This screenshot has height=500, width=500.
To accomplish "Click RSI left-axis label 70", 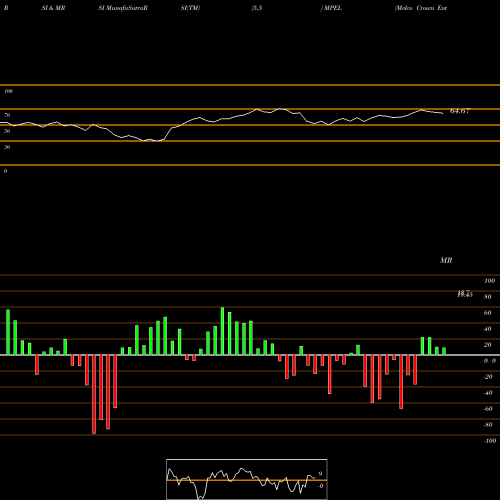I will click(7, 115).
